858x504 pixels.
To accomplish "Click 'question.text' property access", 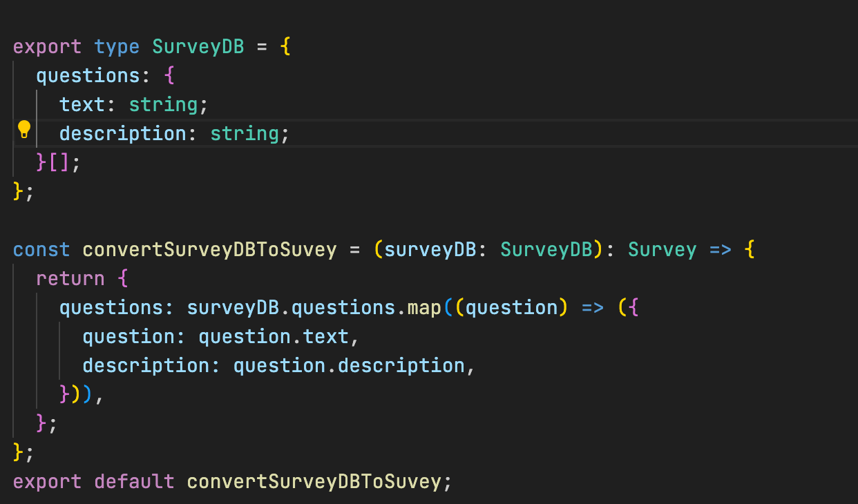I will coord(274,337).
